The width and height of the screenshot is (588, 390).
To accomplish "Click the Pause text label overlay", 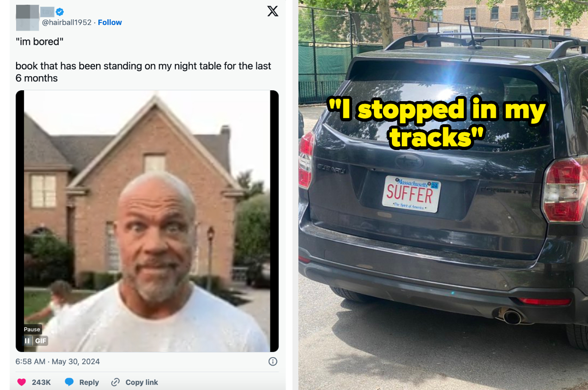I will tap(32, 329).
